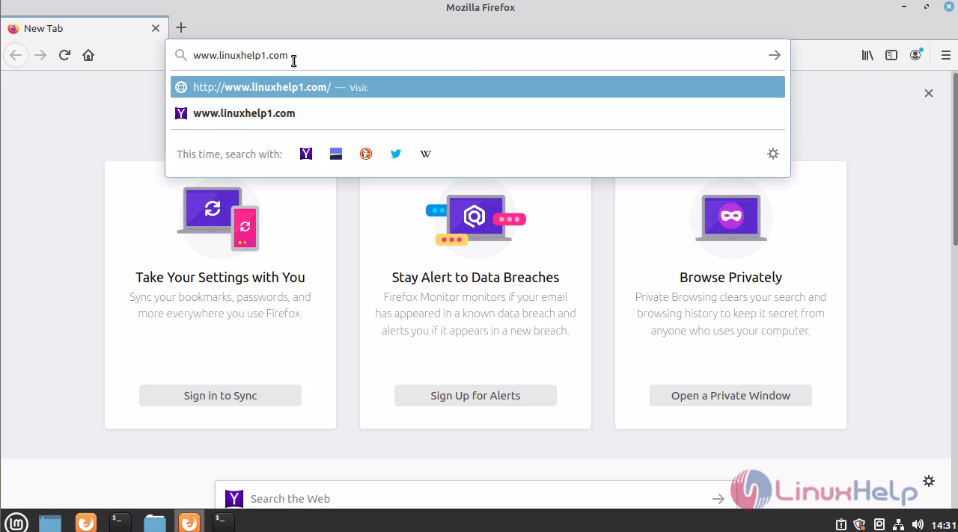
Task: Focus the URL bar text www.linuxhelp1.com
Action: 240,55
